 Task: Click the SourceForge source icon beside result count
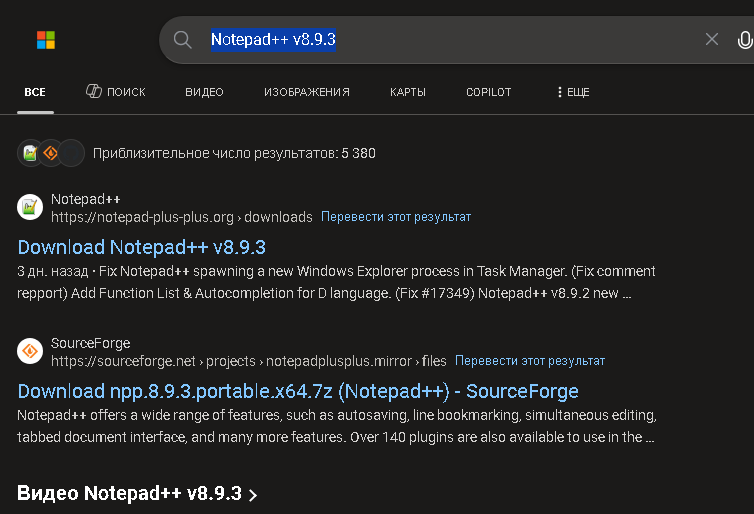click(50, 153)
